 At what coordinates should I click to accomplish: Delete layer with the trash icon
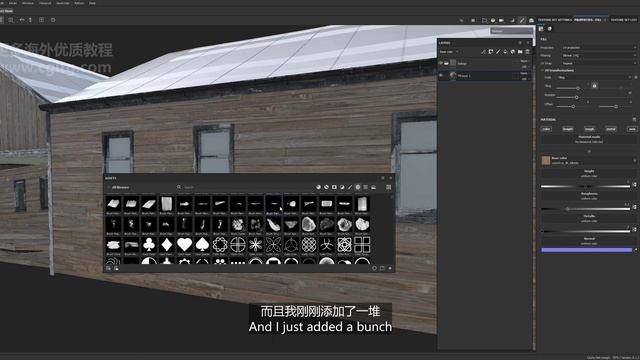coord(527,52)
